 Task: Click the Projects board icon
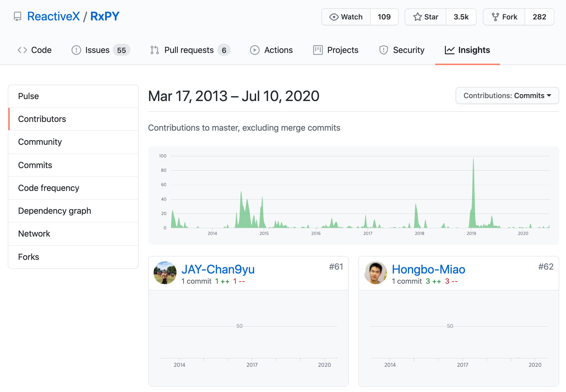[318, 50]
